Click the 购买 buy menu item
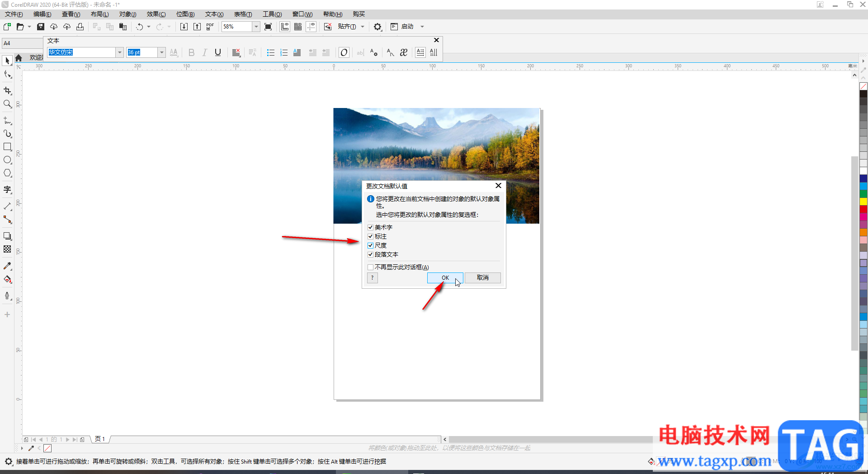Viewport: 868px width, 474px height. 359,14
